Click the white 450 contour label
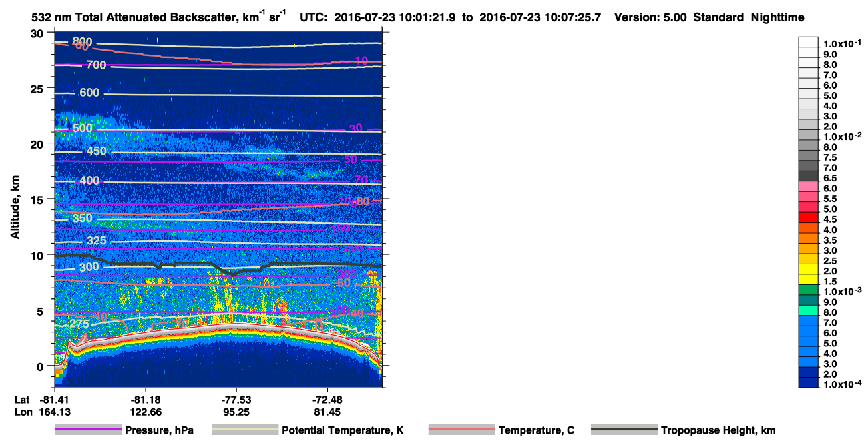The image size is (868, 445). (97, 151)
